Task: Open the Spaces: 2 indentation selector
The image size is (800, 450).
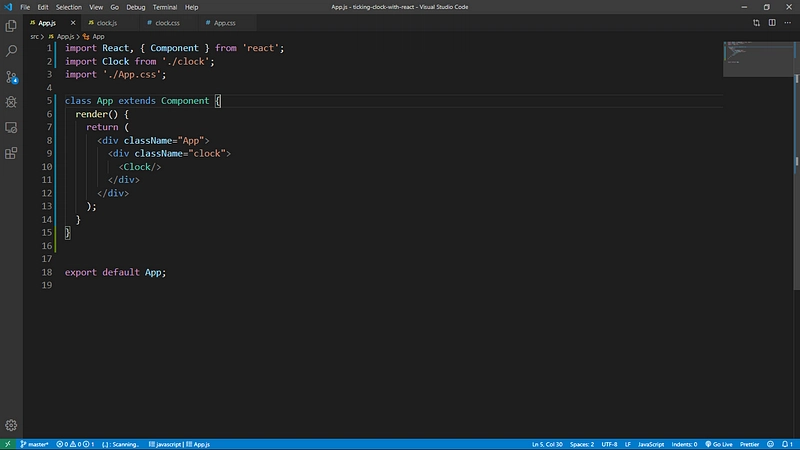Action: [x=582, y=444]
